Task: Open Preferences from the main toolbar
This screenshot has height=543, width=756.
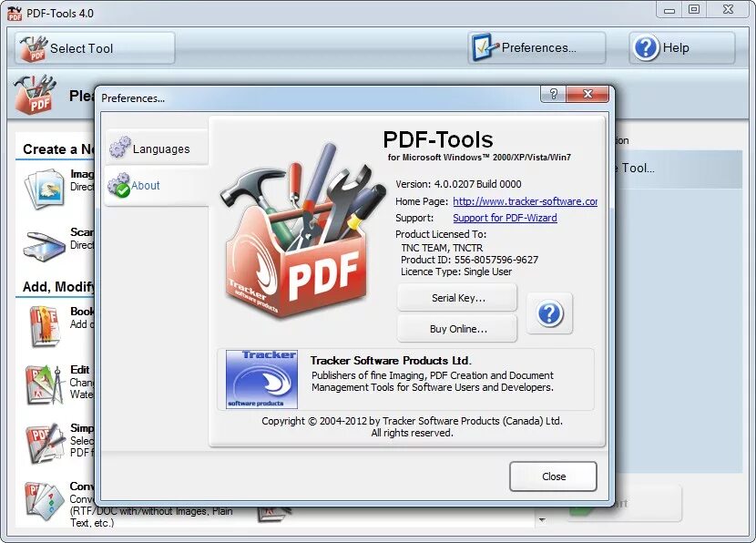Action: [536, 47]
